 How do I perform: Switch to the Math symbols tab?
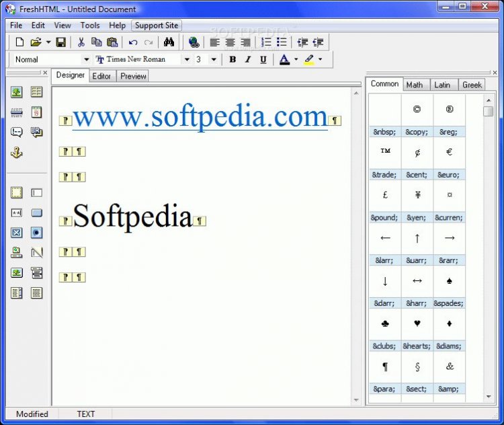click(415, 85)
